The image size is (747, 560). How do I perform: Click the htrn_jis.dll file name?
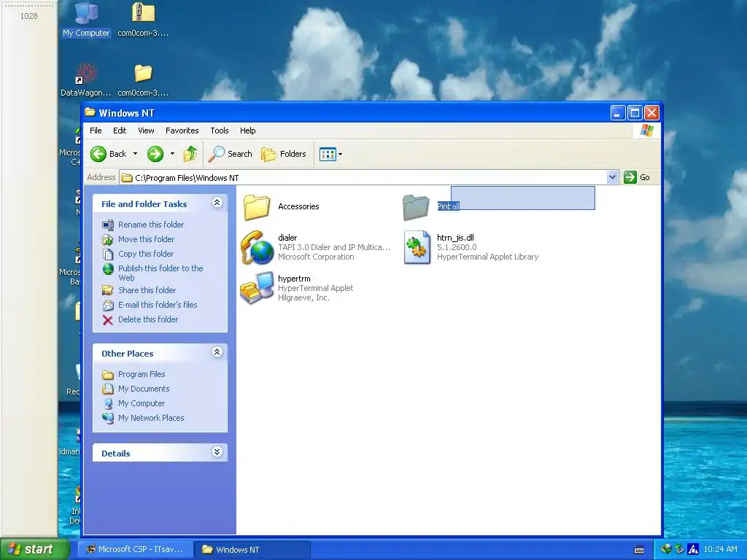click(x=455, y=238)
